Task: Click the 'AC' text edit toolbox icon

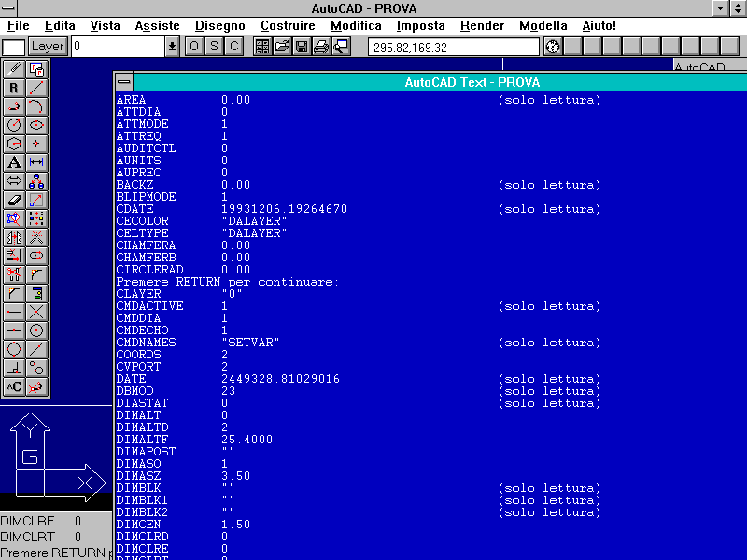Action: tap(14, 386)
